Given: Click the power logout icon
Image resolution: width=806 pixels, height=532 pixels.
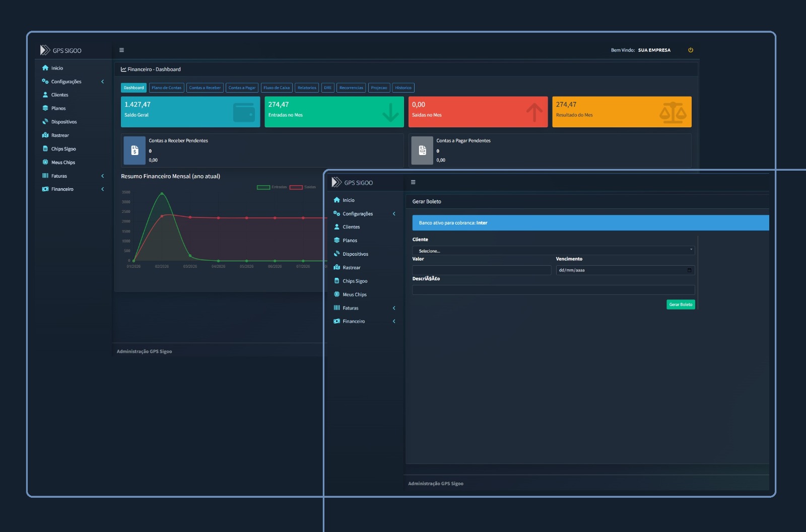Looking at the screenshot, I should click(x=691, y=50).
